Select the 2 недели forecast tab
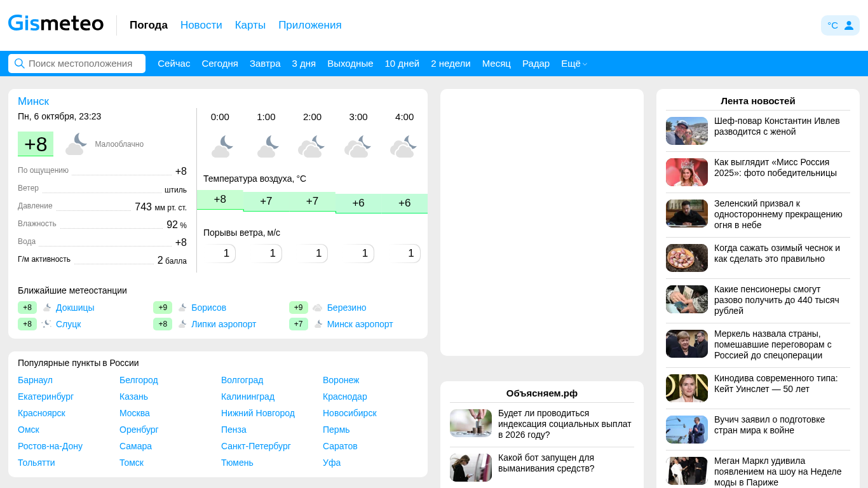Image resolution: width=868 pixels, height=488 pixels. tap(451, 64)
